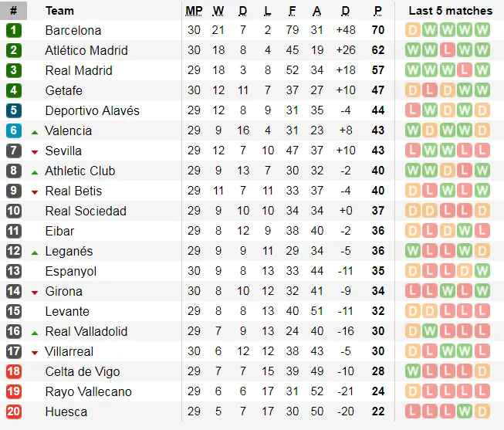Click Real Valladolid's green up-arrow icon

click(x=35, y=332)
